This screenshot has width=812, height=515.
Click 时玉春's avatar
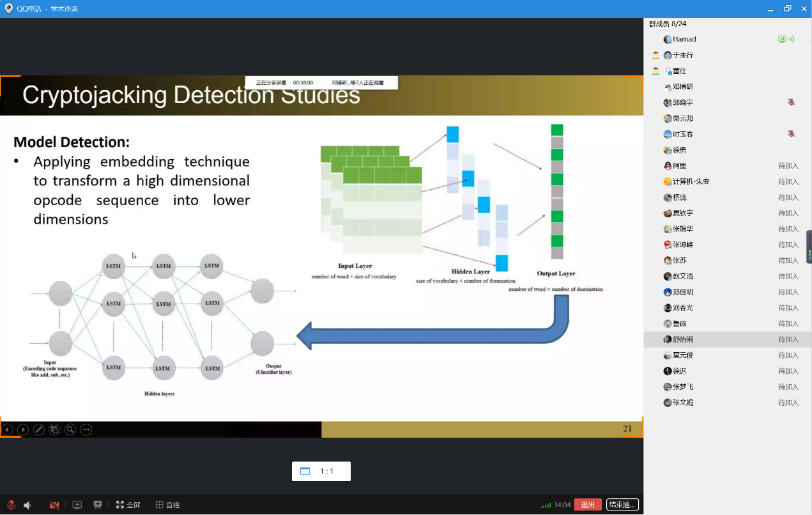pos(668,134)
